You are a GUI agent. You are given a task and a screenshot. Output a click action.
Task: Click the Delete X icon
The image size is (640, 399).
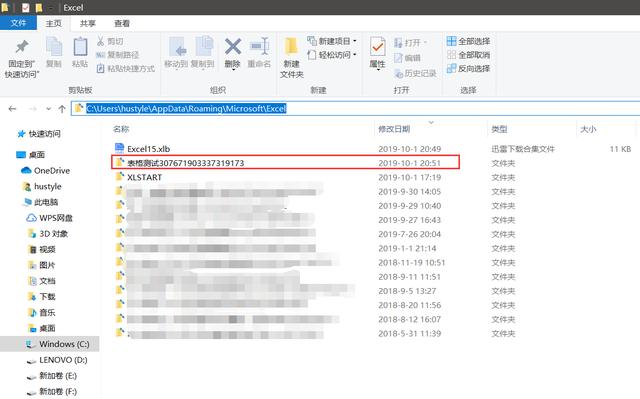(233, 47)
